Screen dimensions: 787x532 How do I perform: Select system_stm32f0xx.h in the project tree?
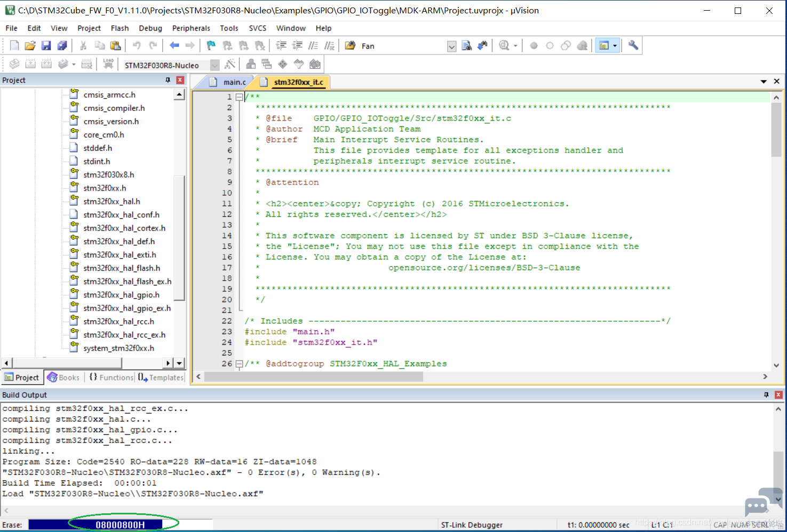[x=118, y=348]
